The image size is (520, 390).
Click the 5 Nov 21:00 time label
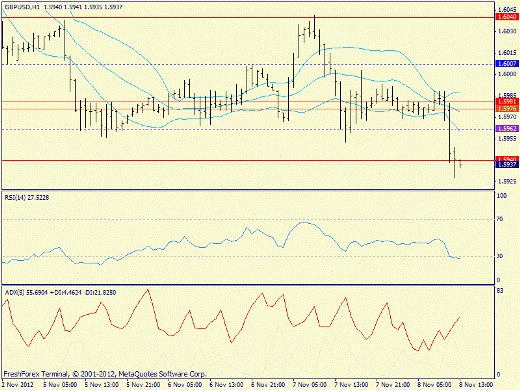143,384
